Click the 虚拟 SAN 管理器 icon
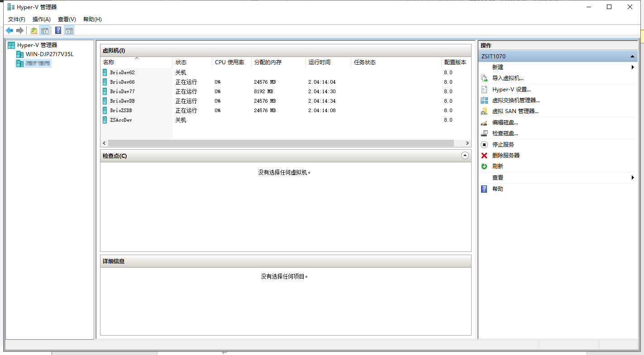The width and height of the screenshot is (644, 355). click(484, 111)
